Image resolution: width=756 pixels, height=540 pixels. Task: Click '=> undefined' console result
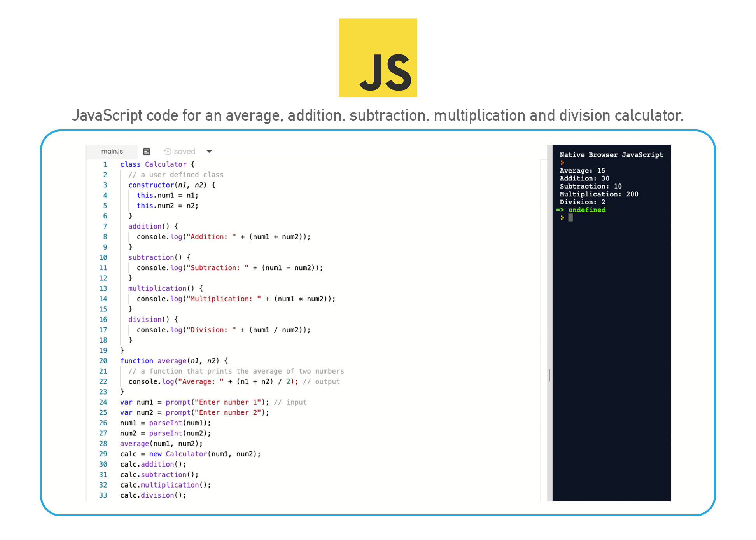(x=581, y=210)
